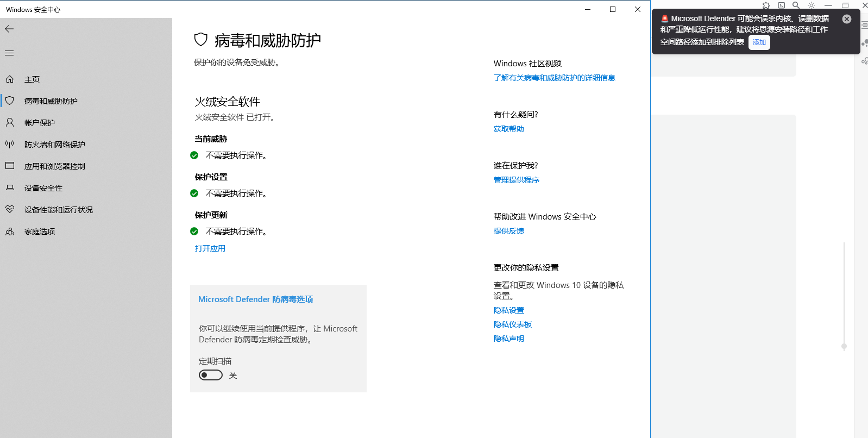This screenshot has height=438, width=868.
Task: Select 帐户保护 in the sidebar
Action: (x=39, y=123)
